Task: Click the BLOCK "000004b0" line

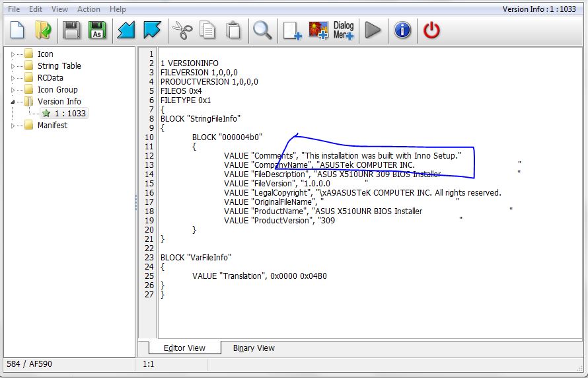Action: coord(227,137)
